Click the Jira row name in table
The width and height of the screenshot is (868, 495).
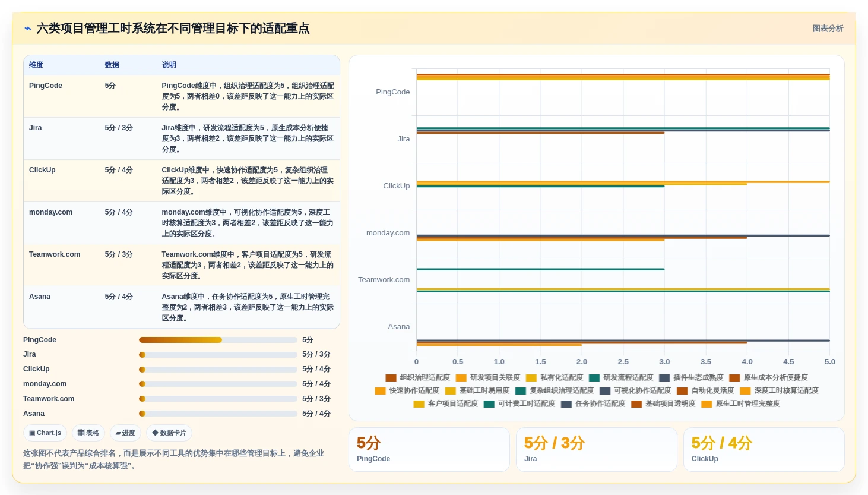36,128
